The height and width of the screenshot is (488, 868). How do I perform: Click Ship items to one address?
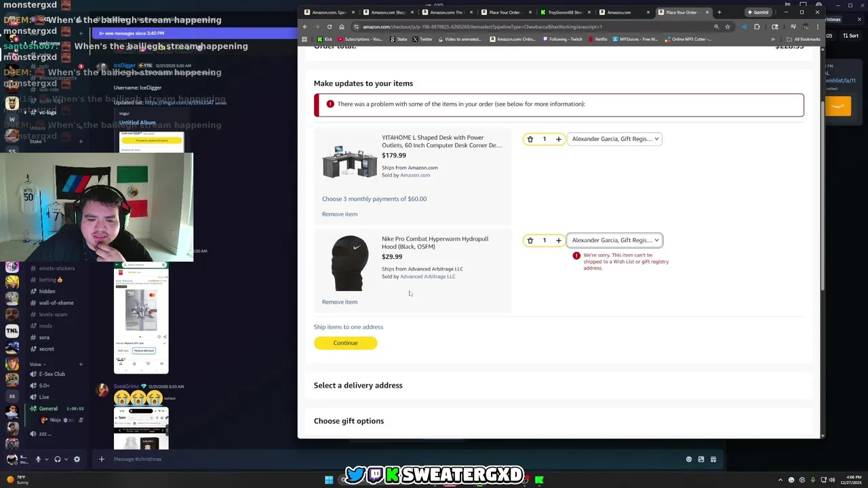pos(349,327)
